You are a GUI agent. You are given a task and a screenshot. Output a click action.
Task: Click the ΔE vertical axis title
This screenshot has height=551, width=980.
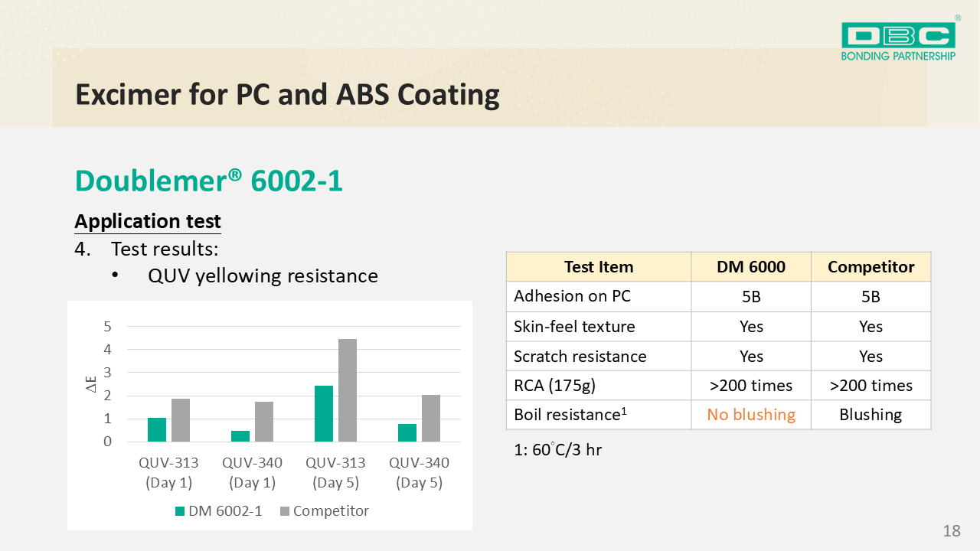point(91,383)
